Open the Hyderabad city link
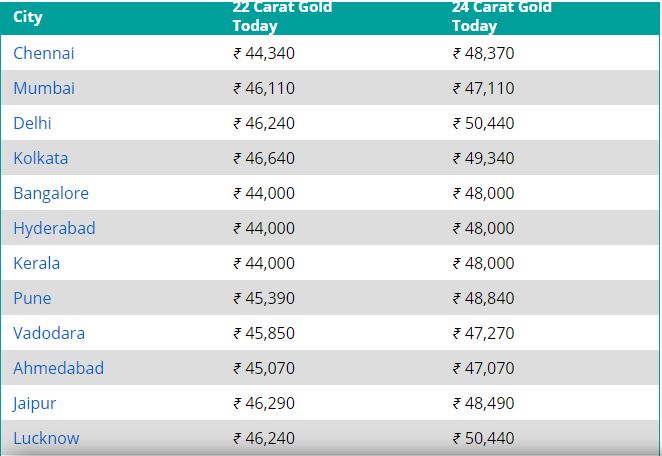The height and width of the screenshot is (456, 662). (54, 228)
